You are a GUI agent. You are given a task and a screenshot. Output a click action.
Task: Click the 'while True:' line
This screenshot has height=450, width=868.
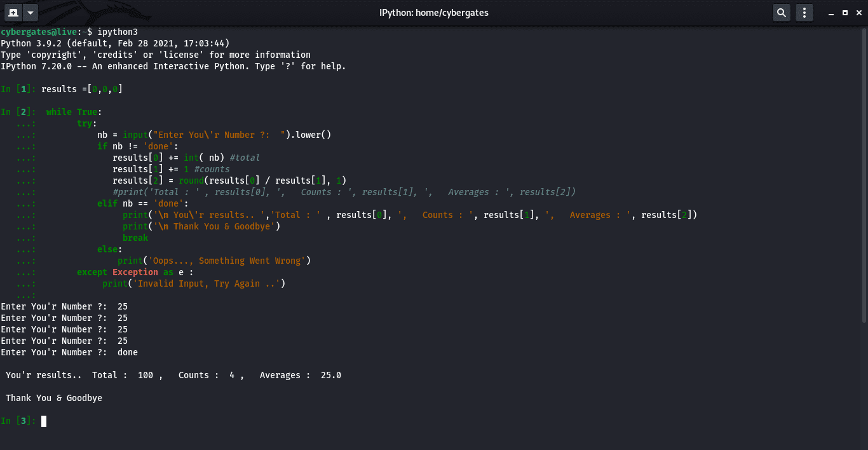point(74,112)
